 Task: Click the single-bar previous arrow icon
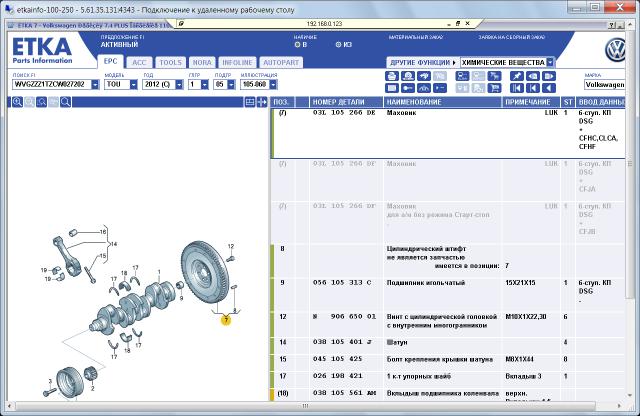pyautogui.click(x=533, y=88)
